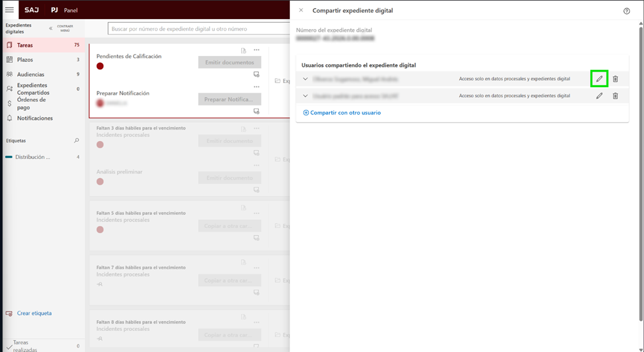Open the three-dot menu for Pendientes de Calificación
The width and height of the screenshot is (644, 352).
256,50
